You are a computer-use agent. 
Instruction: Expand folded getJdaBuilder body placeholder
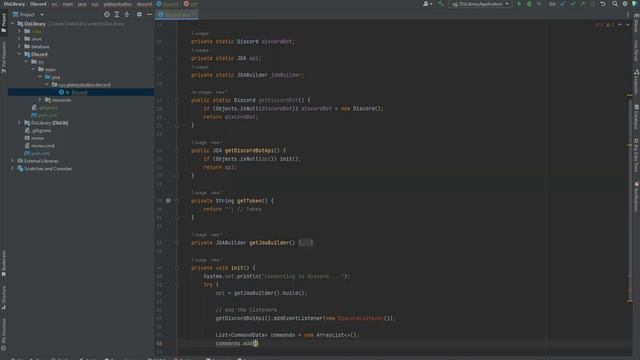[x=305, y=242]
